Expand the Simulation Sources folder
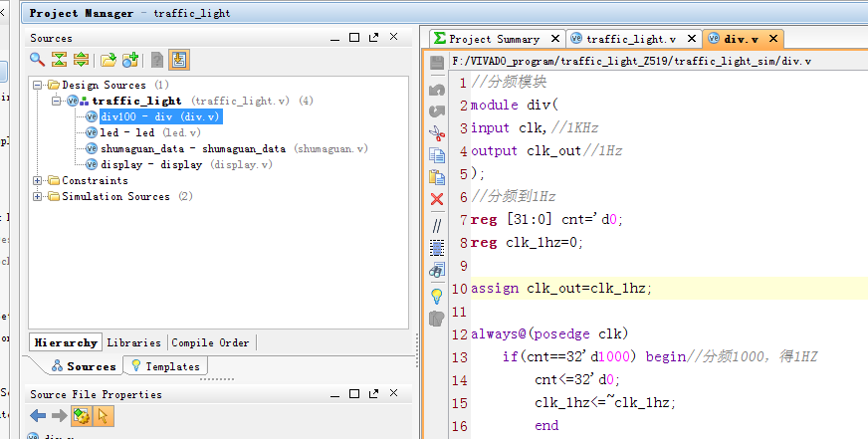This screenshot has height=439, width=868. click(37, 196)
